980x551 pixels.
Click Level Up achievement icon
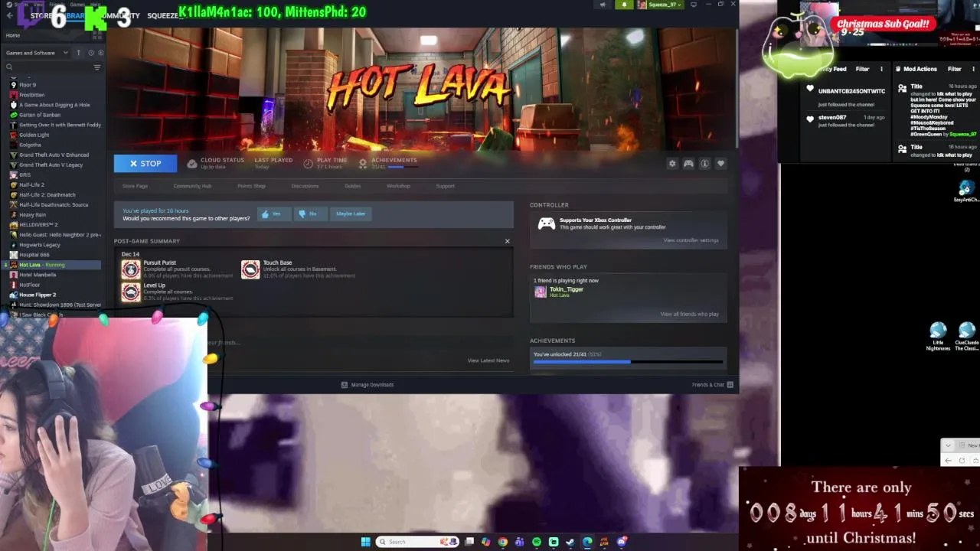(131, 292)
